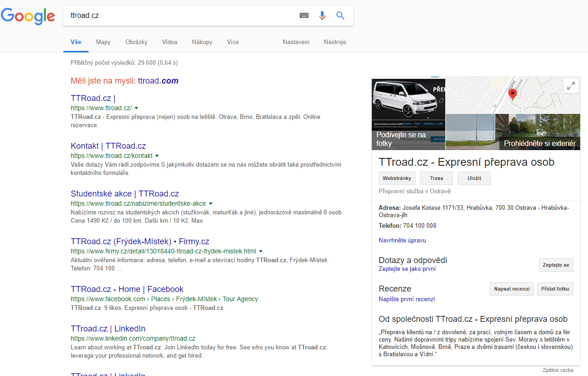
Task: Switch to the Obrázky tab
Action: 136,42
